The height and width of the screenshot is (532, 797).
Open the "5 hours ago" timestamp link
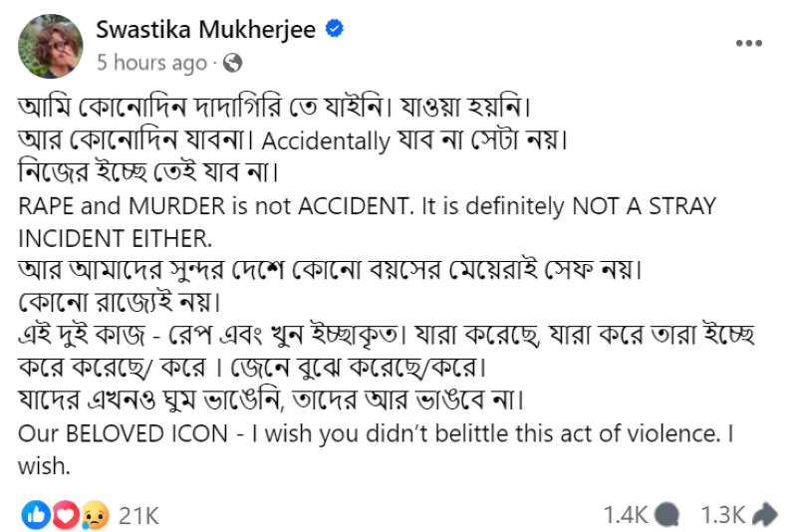(150, 64)
